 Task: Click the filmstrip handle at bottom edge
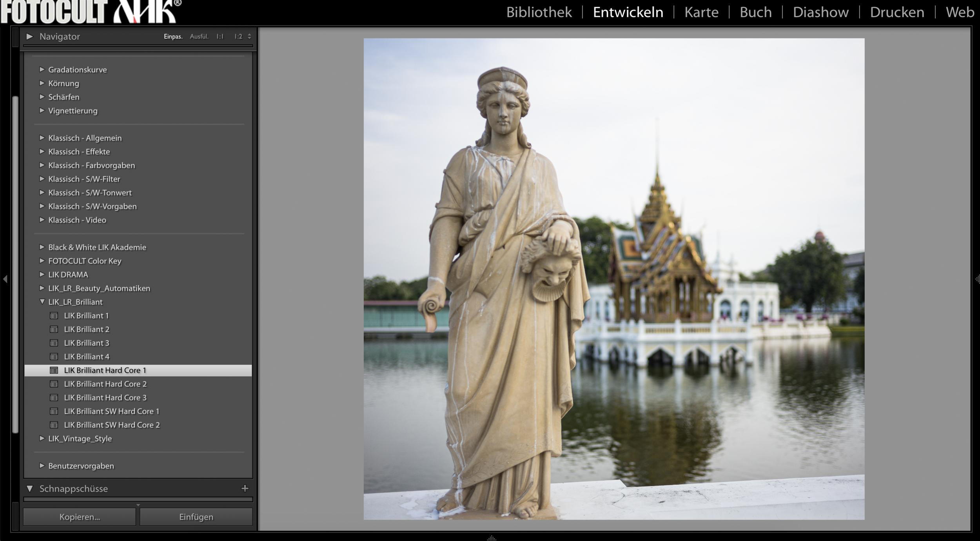pyautogui.click(x=492, y=538)
